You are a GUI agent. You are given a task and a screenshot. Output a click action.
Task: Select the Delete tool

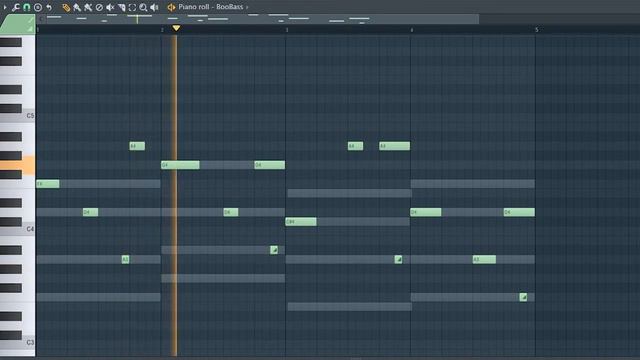point(99,7)
